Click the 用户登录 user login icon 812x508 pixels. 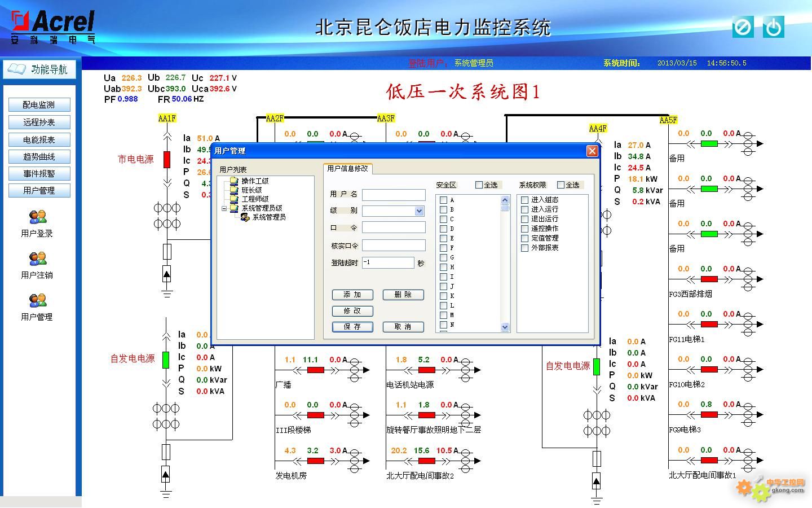coord(38,217)
